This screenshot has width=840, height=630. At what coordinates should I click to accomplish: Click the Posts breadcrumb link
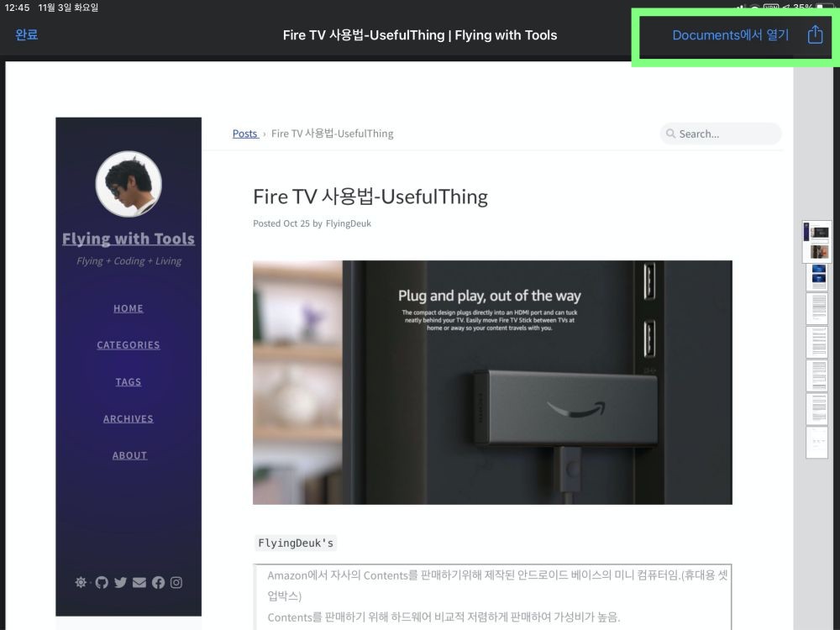244,134
